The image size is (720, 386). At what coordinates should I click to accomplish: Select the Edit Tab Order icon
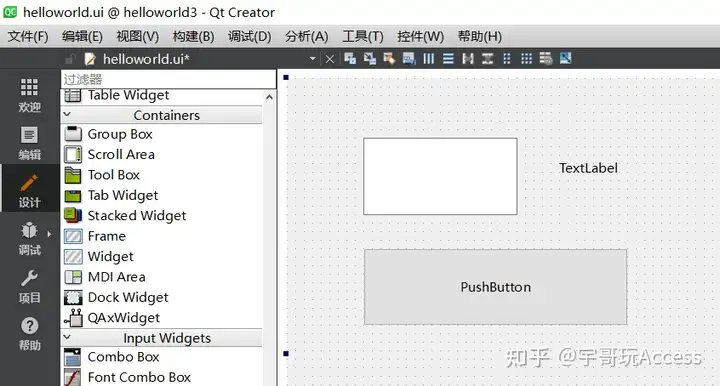(x=409, y=59)
